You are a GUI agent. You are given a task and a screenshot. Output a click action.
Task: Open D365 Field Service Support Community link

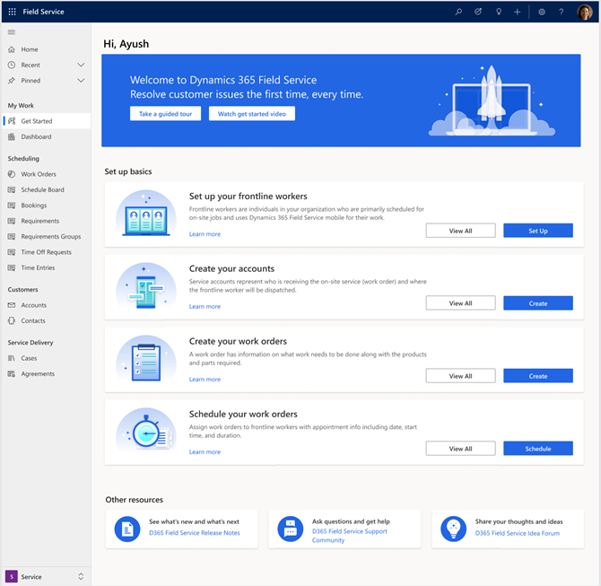point(349,536)
